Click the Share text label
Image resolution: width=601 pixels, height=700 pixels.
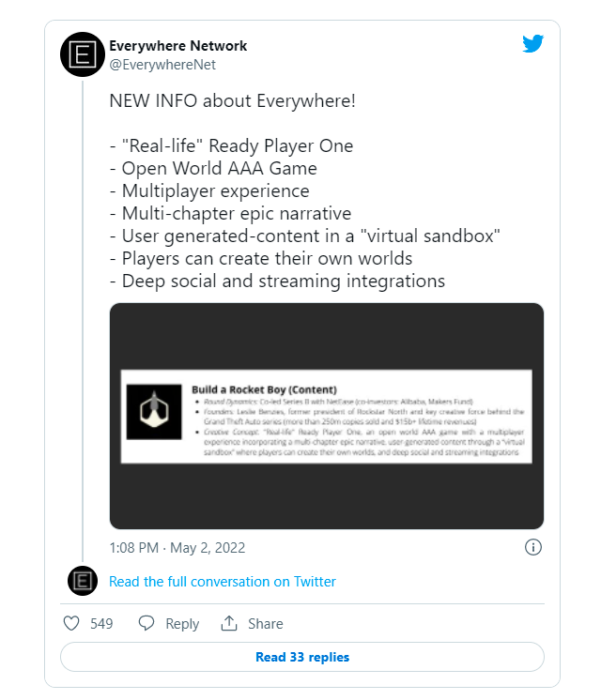[x=266, y=623]
